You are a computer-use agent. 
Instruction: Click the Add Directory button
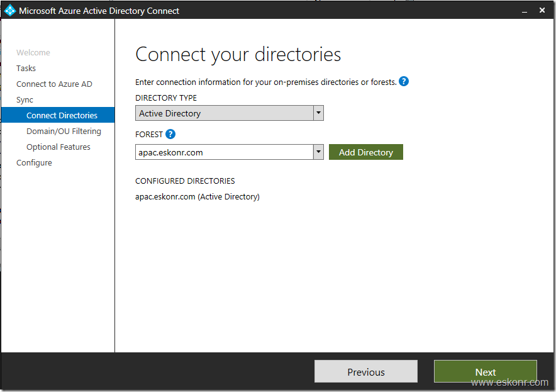pyautogui.click(x=365, y=152)
